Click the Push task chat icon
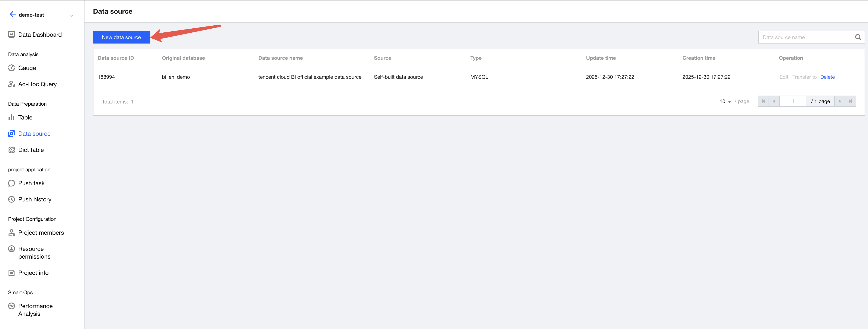The height and width of the screenshot is (329, 868). (x=12, y=183)
